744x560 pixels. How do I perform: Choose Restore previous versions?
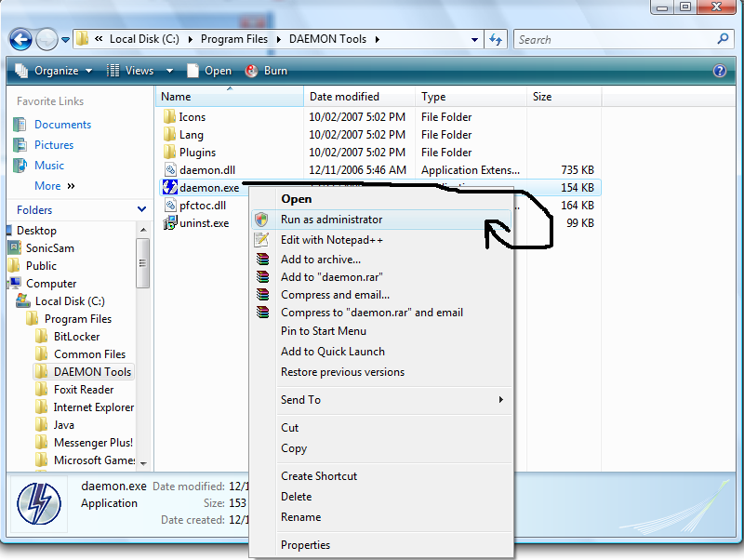click(381, 371)
